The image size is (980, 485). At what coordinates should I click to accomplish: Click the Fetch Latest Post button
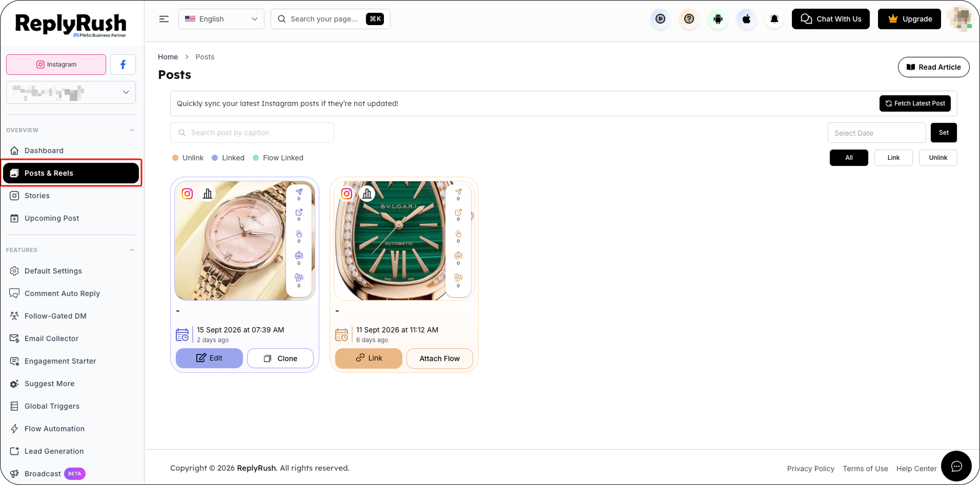(915, 103)
